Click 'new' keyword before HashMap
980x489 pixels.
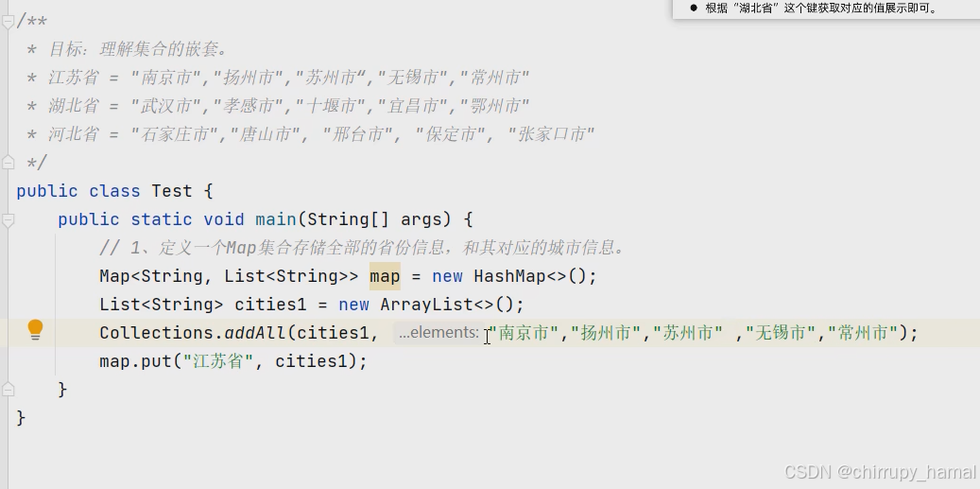[x=447, y=276]
